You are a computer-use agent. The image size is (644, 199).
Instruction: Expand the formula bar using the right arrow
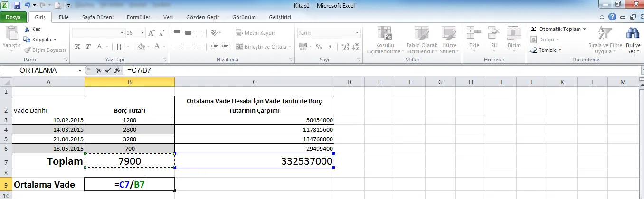click(x=642, y=70)
